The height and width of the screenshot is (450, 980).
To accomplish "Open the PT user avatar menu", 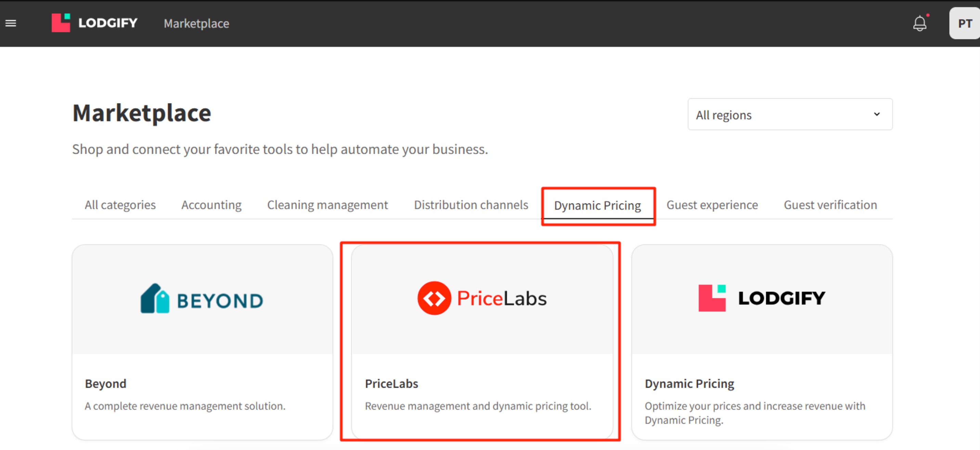I will click(964, 23).
